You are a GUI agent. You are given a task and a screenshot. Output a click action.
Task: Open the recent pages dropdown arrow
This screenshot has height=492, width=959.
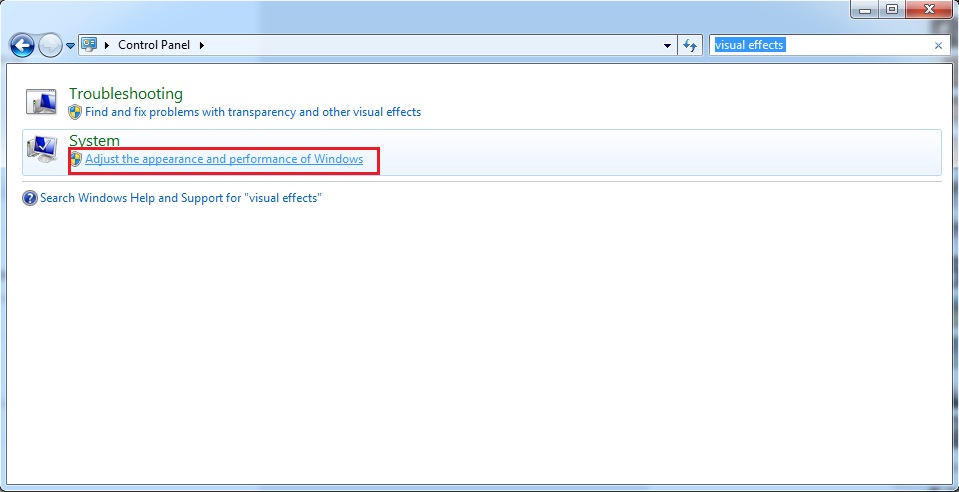tap(70, 46)
